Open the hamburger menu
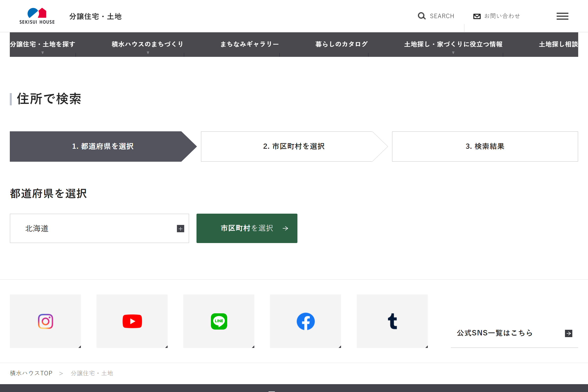The height and width of the screenshot is (392, 588). click(x=562, y=16)
